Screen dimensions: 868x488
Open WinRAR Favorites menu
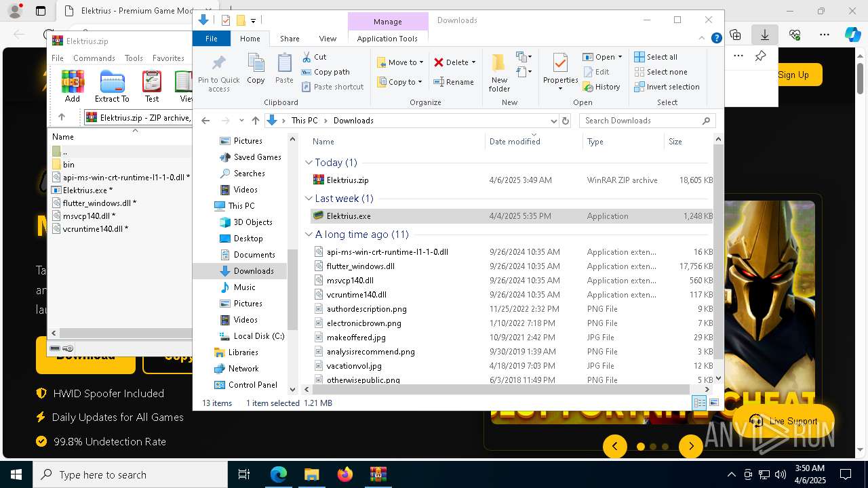168,58
